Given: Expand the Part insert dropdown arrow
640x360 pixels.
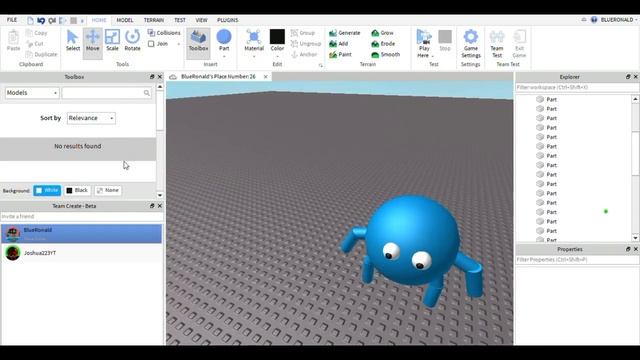Looking at the screenshot, I should point(224,56).
